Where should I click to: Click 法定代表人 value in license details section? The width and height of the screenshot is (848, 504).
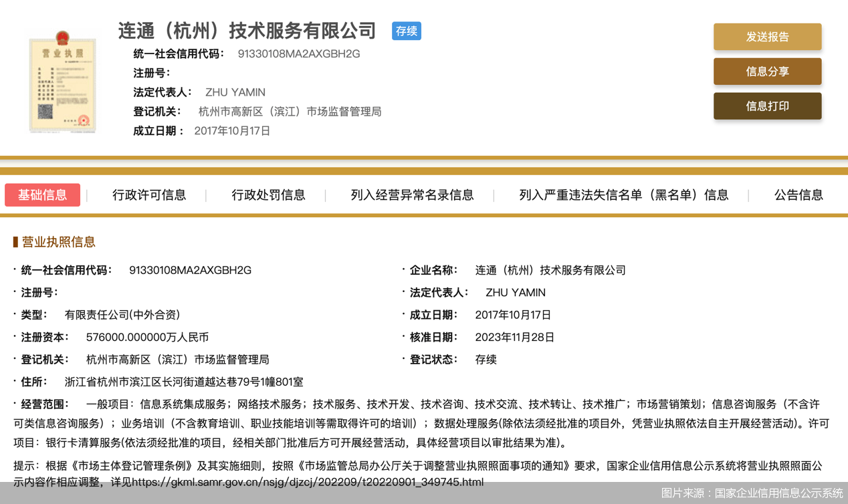(x=516, y=293)
